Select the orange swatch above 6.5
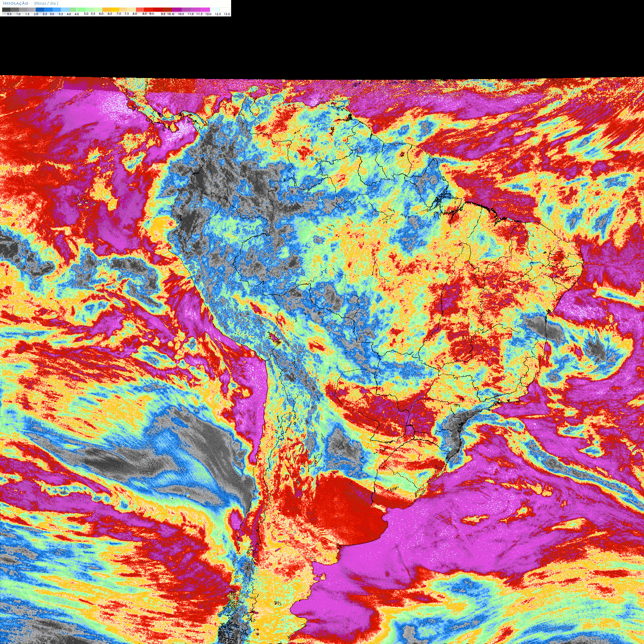 (106, 10)
